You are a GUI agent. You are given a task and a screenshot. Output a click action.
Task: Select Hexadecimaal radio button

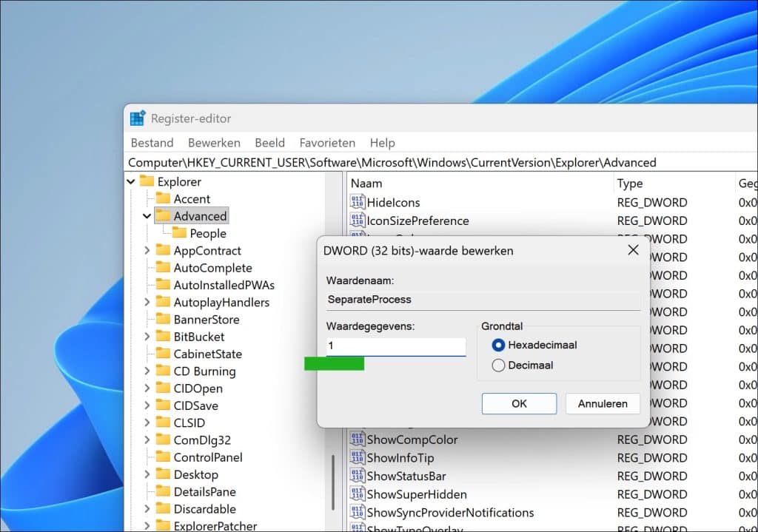[498, 345]
